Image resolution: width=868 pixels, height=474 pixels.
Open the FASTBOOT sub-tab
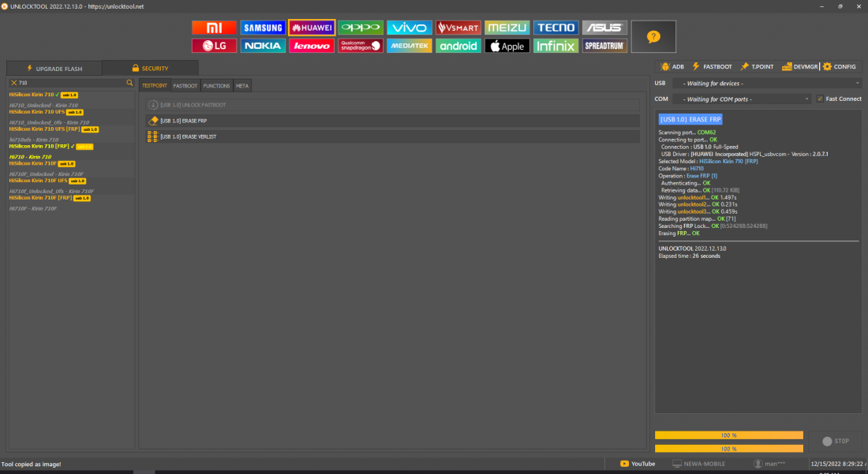(x=185, y=86)
